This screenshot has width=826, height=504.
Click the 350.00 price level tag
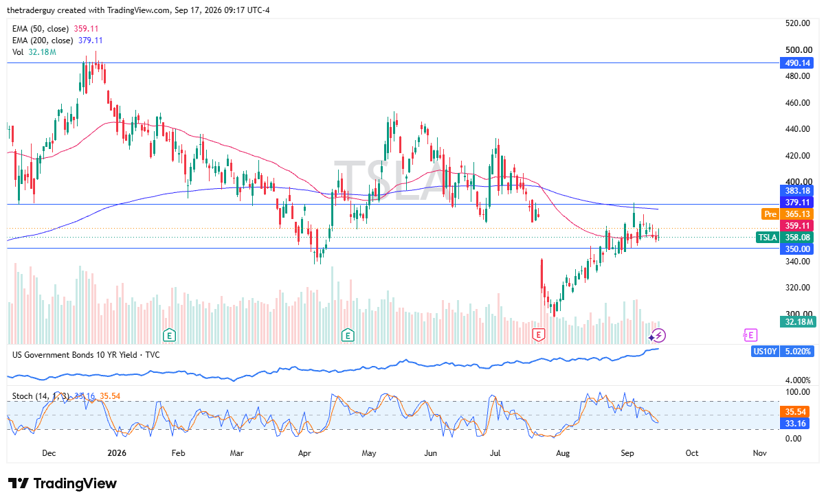tap(797, 249)
